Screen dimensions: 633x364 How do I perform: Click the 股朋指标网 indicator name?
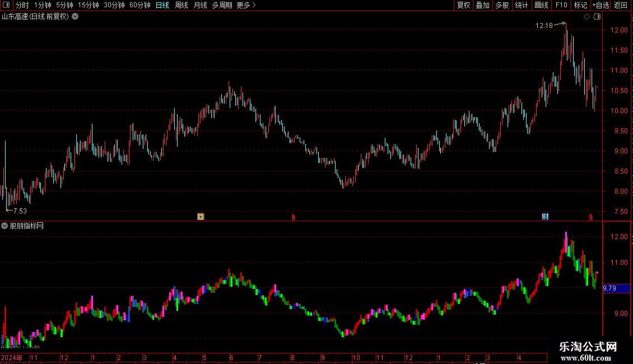tap(27, 226)
